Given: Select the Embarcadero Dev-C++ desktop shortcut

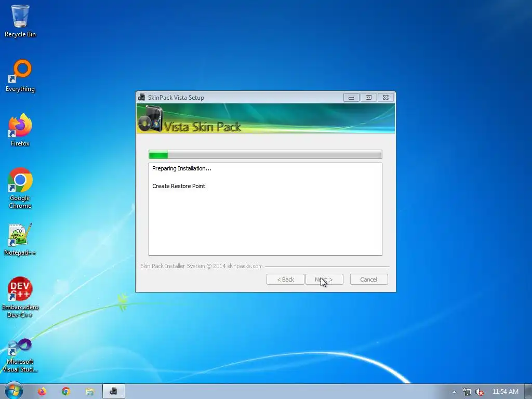Looking at the screenshot, I should 20,297.
